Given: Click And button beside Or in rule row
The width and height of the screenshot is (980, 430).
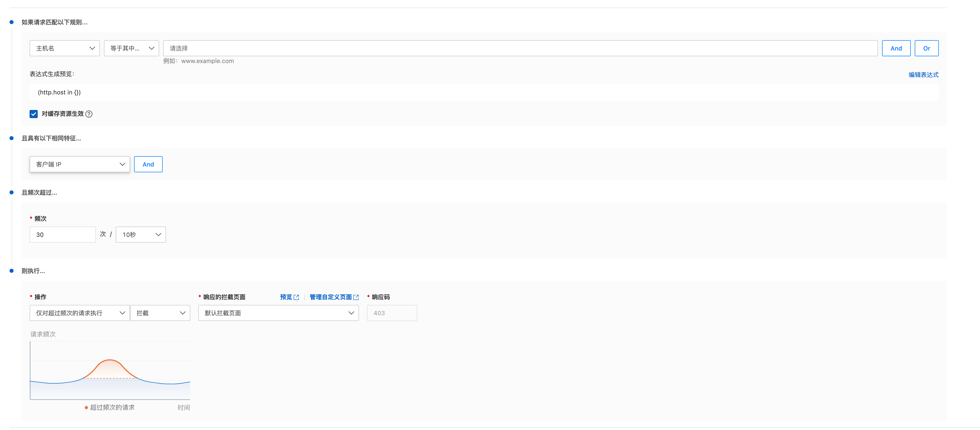Looking at the screenshot, I should pyautogui.click(x=896, y=48).
